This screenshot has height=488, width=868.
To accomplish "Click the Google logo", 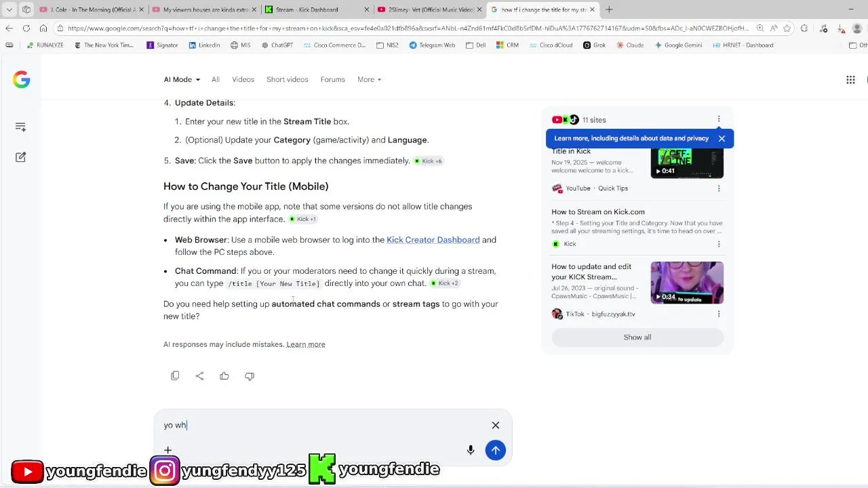I will coord(21,79).
